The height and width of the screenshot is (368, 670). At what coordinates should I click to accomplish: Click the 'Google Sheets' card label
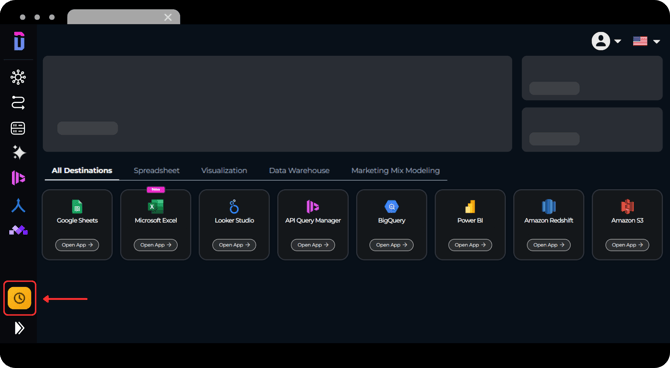[x=77, y=221]
